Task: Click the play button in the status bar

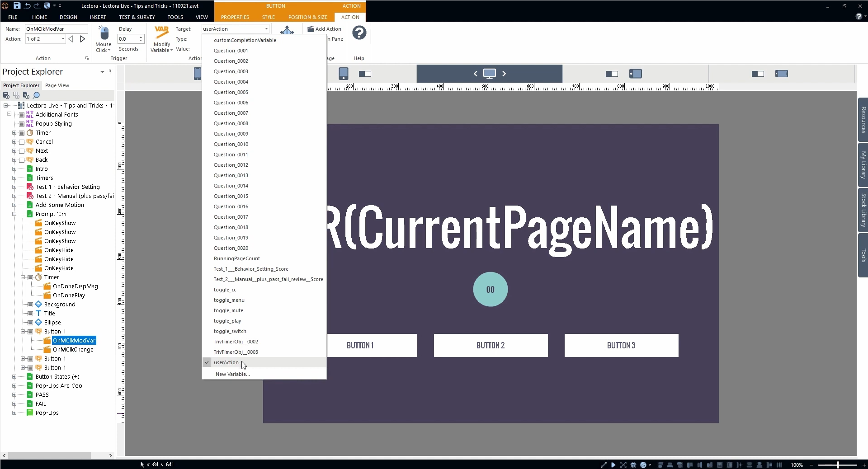Action: click(x=613, y=464)
